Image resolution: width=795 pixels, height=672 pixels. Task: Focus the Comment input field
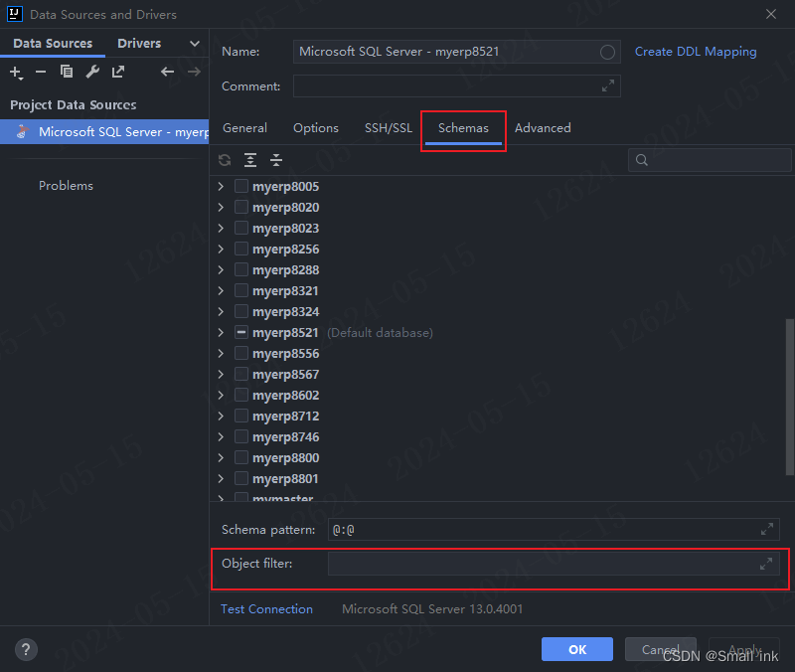click(457, 85)
